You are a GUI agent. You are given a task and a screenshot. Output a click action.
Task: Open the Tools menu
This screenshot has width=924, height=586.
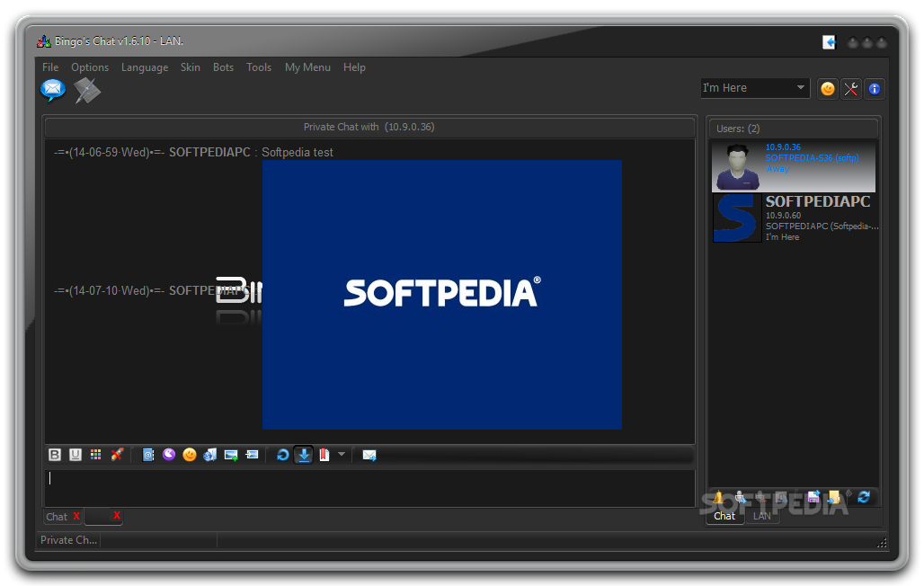[x=259, y=67]
